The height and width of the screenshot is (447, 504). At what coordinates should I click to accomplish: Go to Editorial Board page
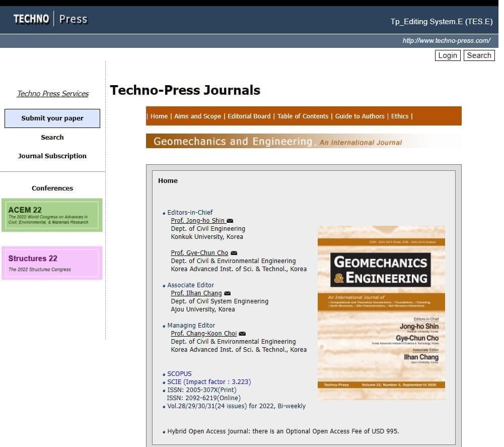[249, 116]
